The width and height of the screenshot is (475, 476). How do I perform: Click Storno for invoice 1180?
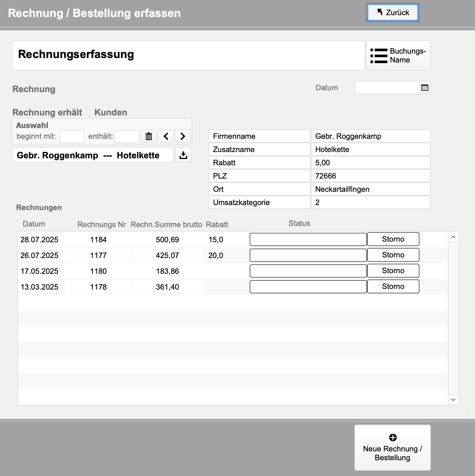tap(393, 271)
